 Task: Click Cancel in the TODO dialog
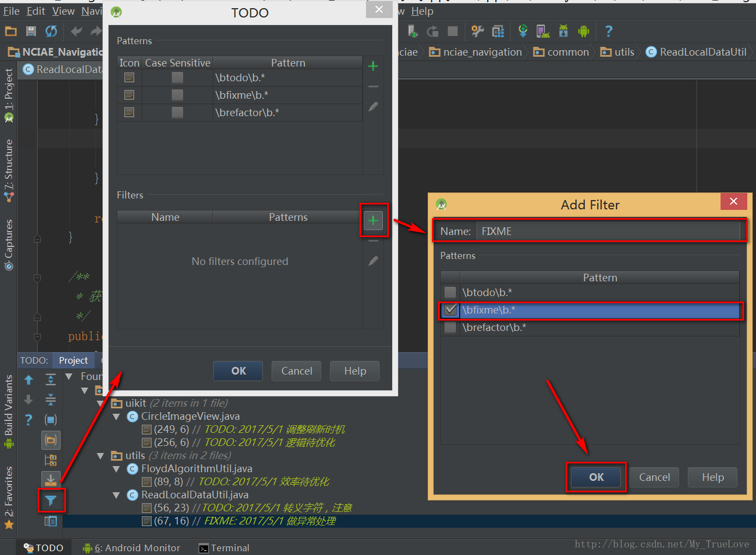click(x=297, y=371)
